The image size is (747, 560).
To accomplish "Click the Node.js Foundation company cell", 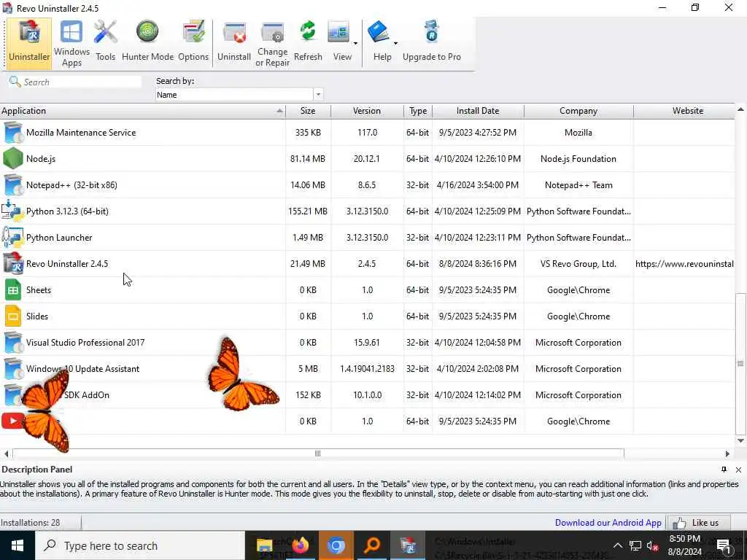I will tap(578, 158).
